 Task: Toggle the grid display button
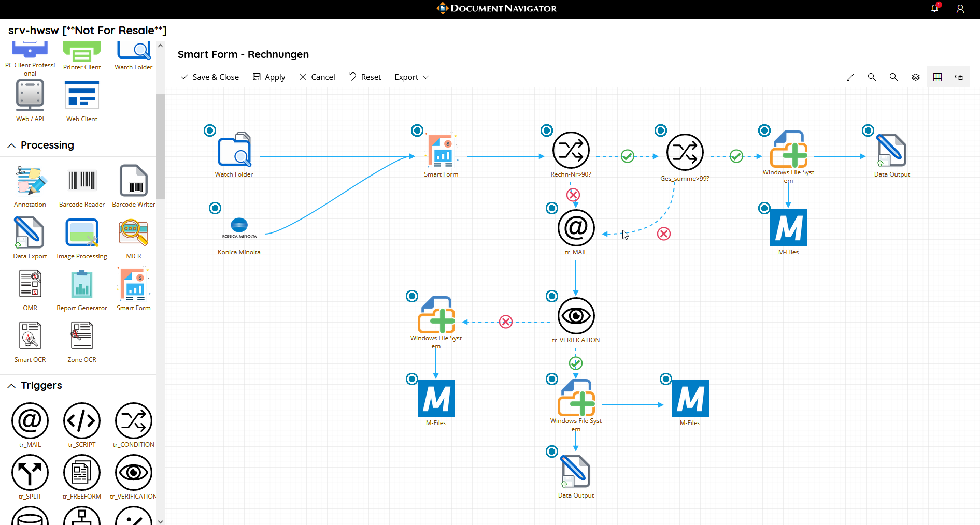pyautogui.click(x=938, y=77)
